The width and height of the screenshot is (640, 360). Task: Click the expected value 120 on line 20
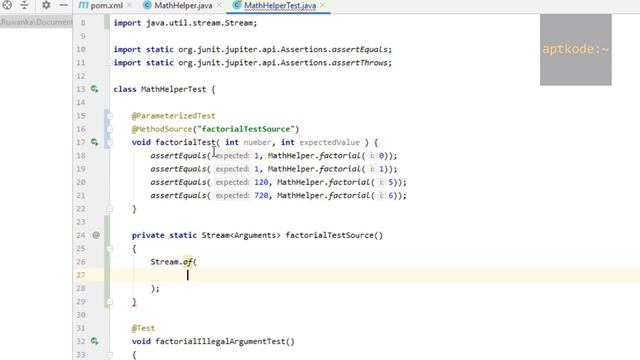[261, 182]
